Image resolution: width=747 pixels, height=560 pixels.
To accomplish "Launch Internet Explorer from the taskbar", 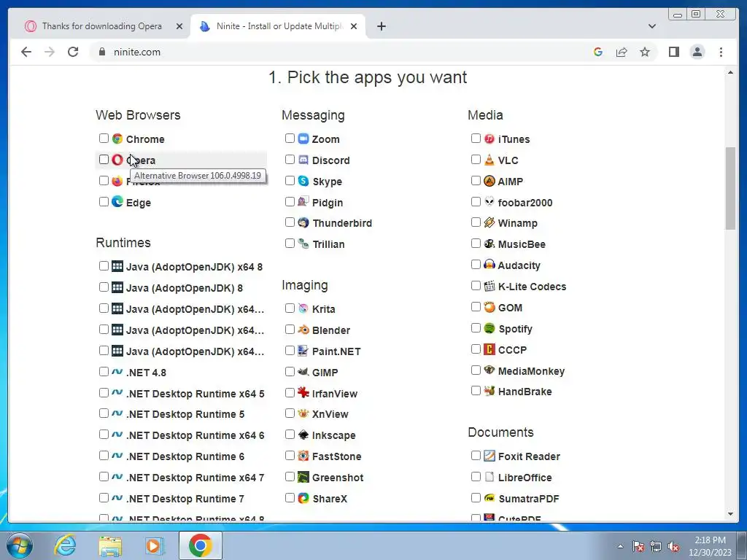I will point(65,545).
